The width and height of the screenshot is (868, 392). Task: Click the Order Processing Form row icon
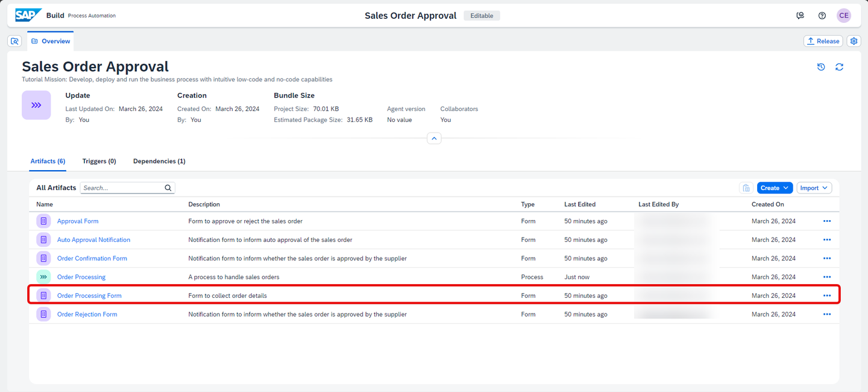43,296
